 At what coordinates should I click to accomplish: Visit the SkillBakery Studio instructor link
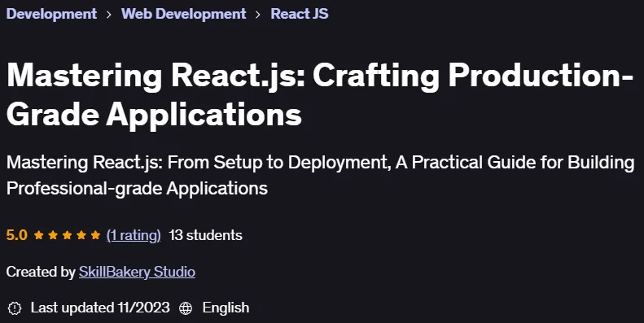137,272
